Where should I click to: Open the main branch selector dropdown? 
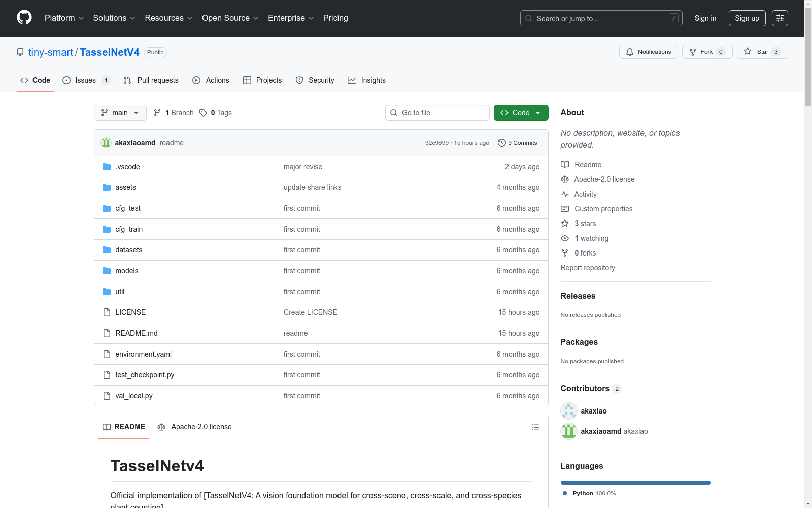click(120, 113)
